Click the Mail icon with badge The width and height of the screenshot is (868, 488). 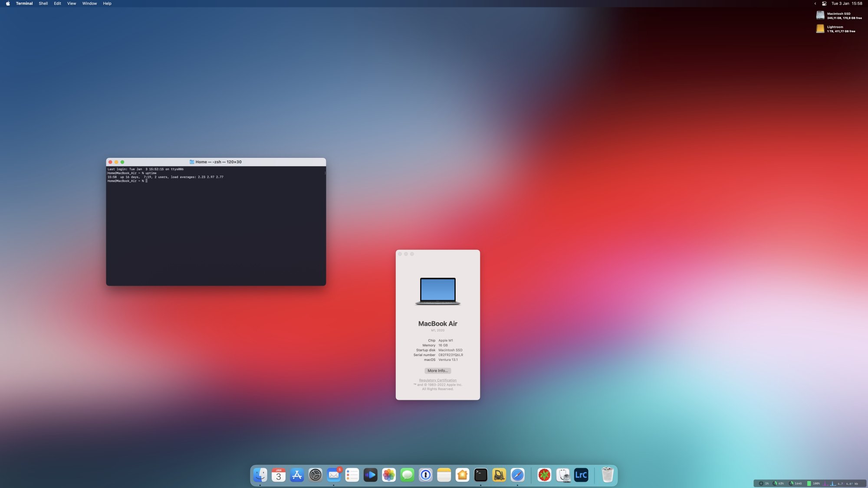click(334, 475)
